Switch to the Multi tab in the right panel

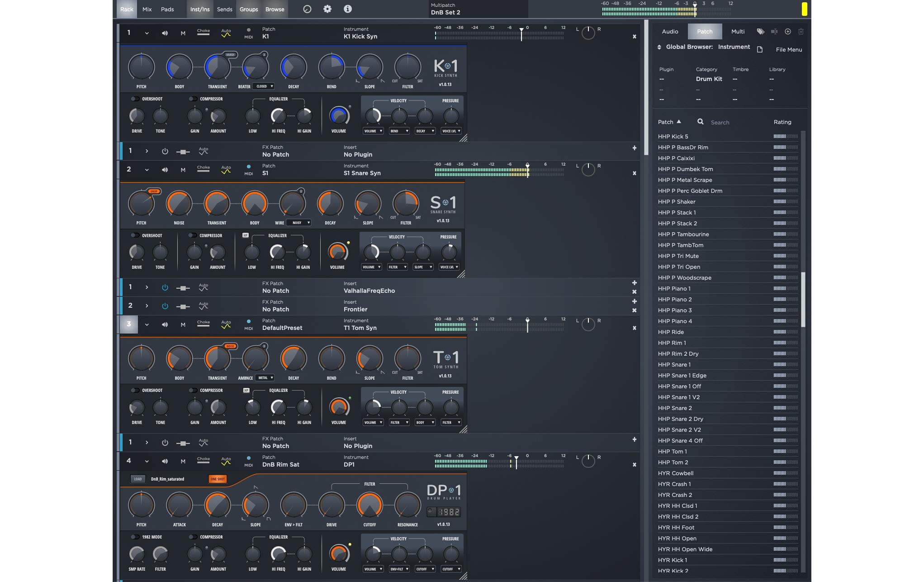pyautogui.click(x=737, y=31)
